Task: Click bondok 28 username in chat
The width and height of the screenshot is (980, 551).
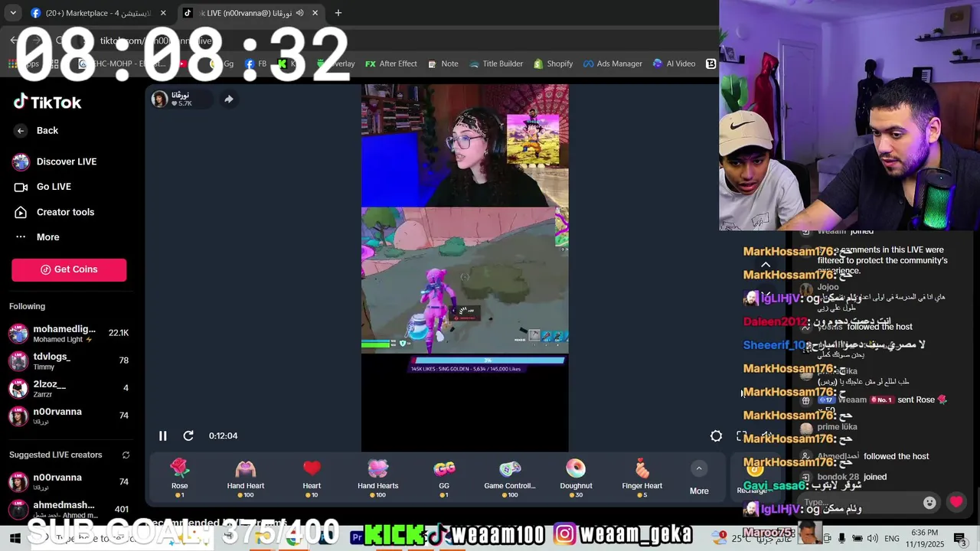Action: 838,477
